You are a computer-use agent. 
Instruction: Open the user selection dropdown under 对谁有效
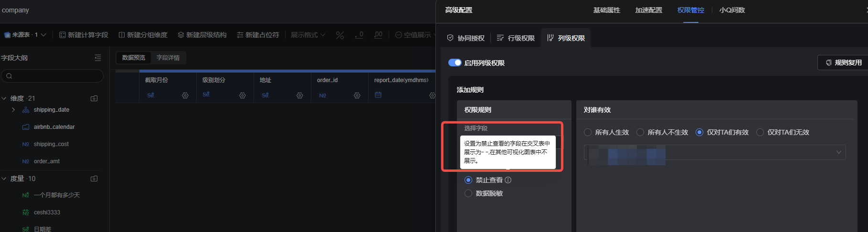(x=715, y=152)
